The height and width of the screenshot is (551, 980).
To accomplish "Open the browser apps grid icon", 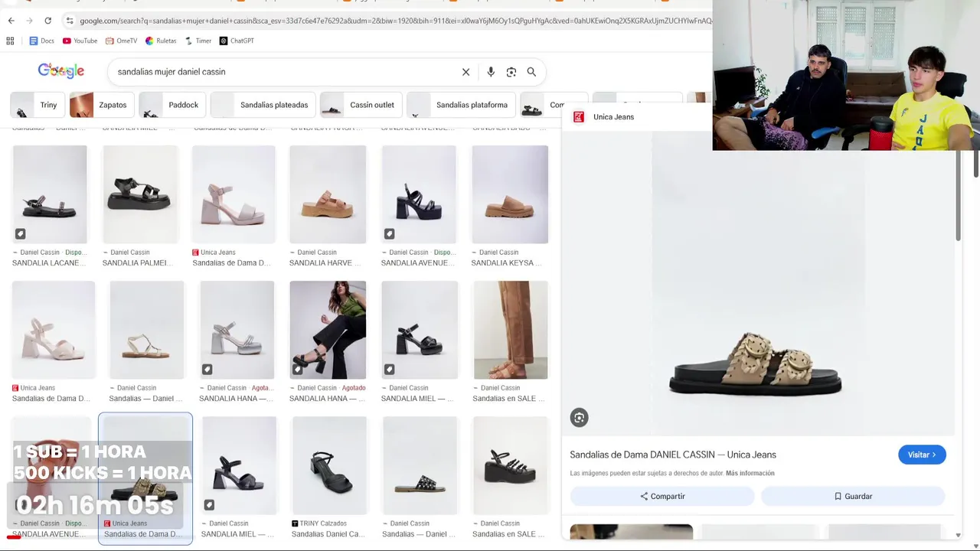I will (10, 41).
